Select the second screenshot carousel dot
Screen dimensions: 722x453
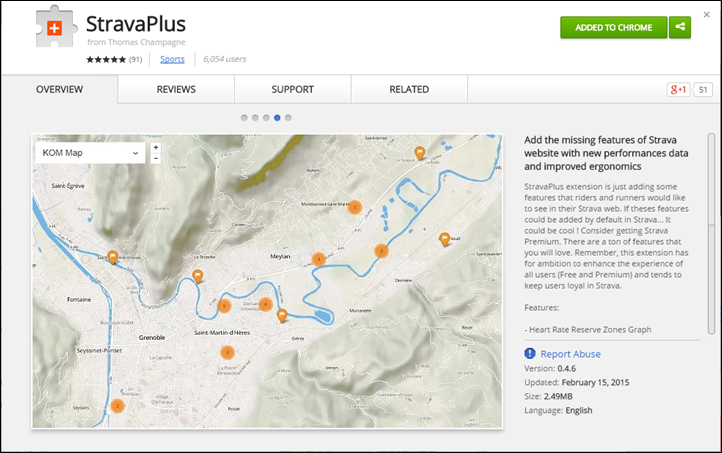point(255,118)
